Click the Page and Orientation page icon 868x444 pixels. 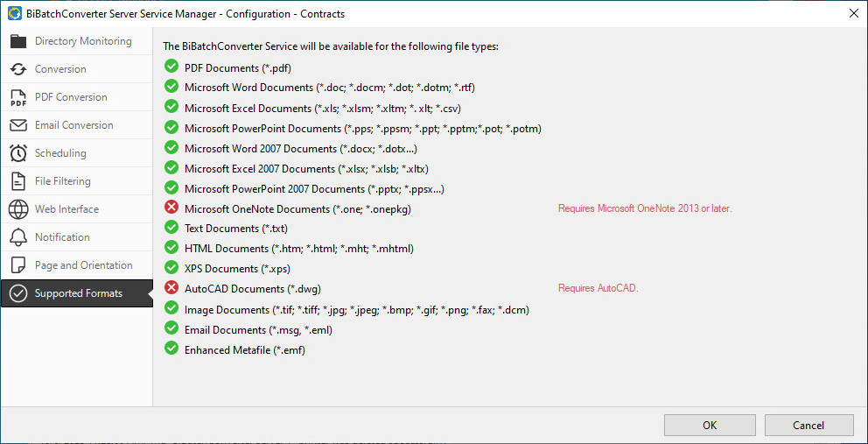pos(18,265)
